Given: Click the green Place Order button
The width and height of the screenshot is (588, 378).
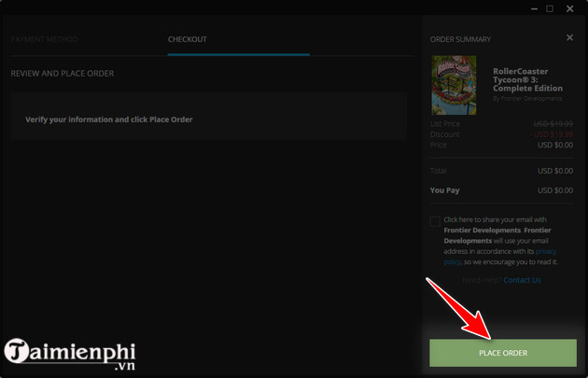Looking at the screenshot, I should point(502,353).
